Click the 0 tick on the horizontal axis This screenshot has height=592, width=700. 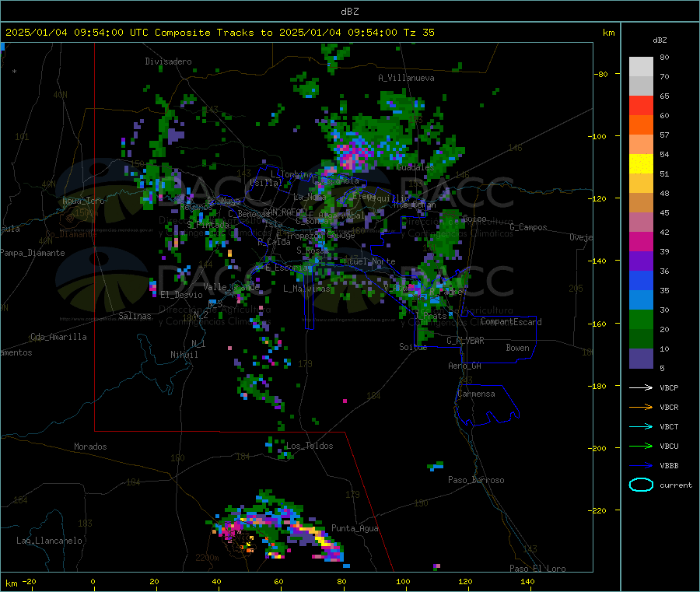pyautogui.click(x=93, y=582)
